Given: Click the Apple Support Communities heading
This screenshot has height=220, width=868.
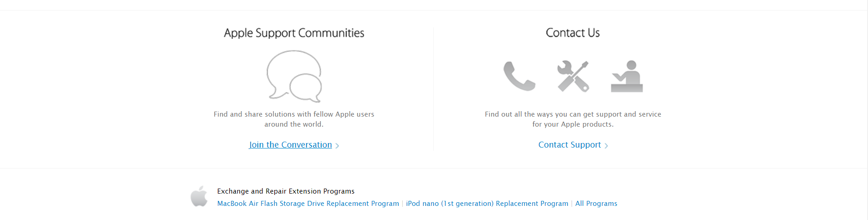Looking at the screenshot, I should pos(294,33).
